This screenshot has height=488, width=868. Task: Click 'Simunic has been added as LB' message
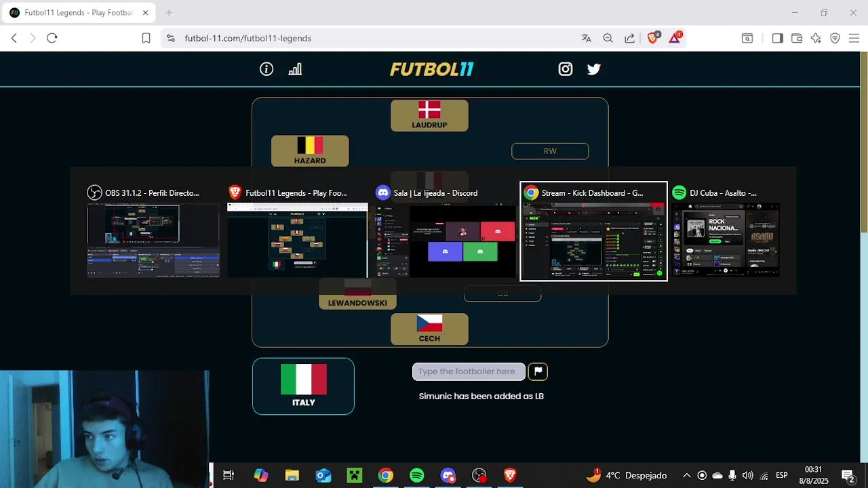(481, 396)
